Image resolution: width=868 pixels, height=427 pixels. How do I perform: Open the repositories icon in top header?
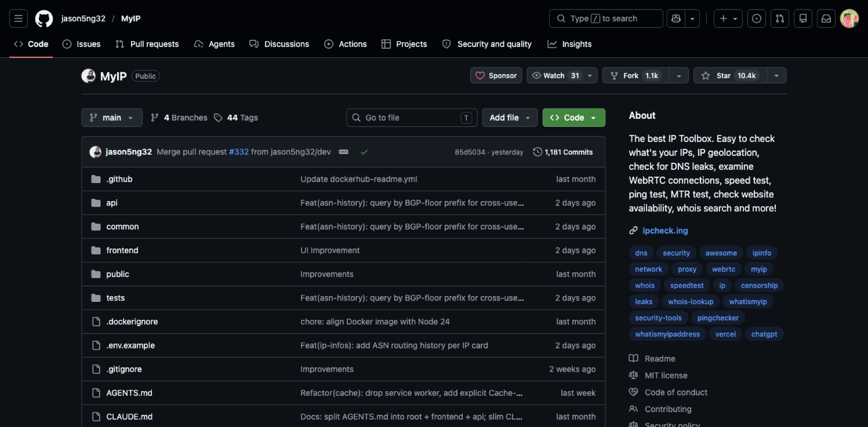[x=803, y=19]
